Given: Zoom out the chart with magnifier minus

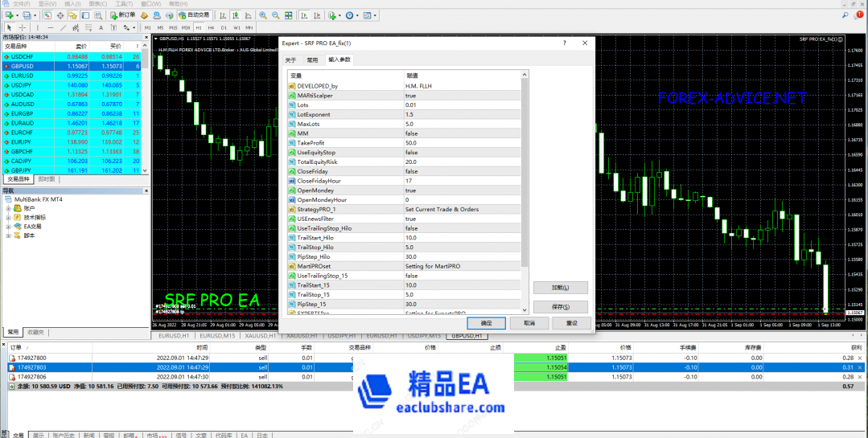Looking at the screenshot, I should 276,15.
